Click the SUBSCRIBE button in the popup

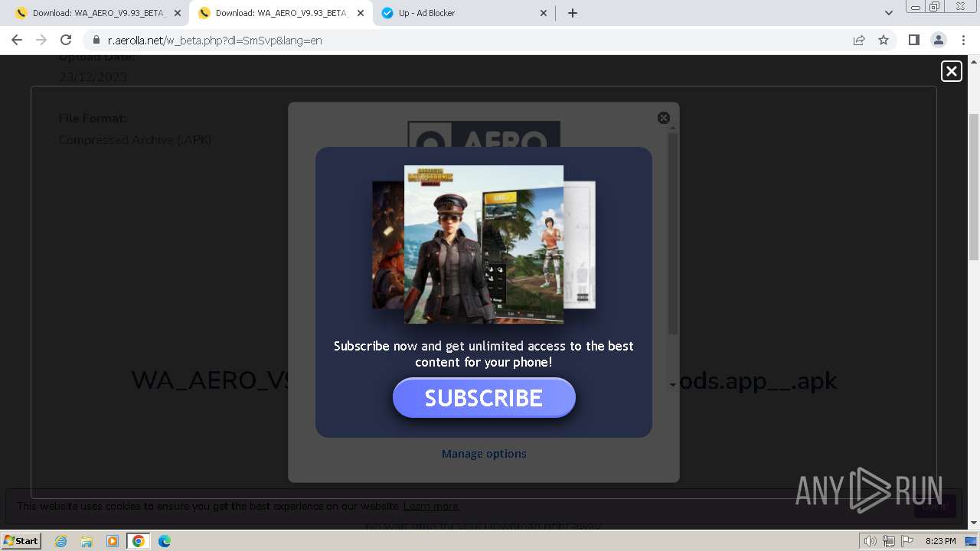(x=484, y=398)
